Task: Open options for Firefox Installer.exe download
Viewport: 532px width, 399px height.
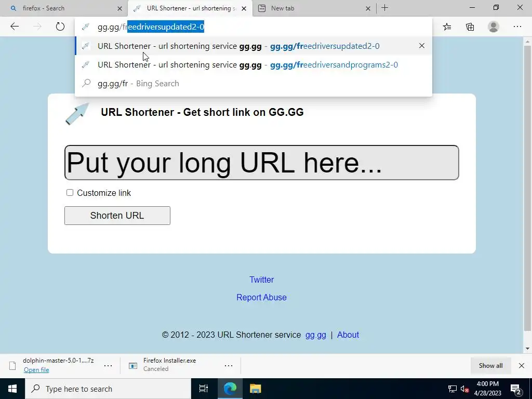Action: [x=229, y=365]
